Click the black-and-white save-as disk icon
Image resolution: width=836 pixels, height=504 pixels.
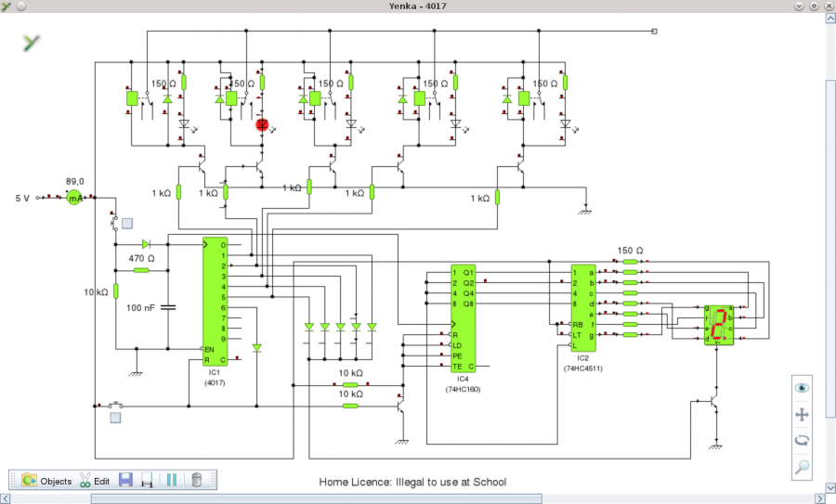pyautogui.click(x=148, y=481)
